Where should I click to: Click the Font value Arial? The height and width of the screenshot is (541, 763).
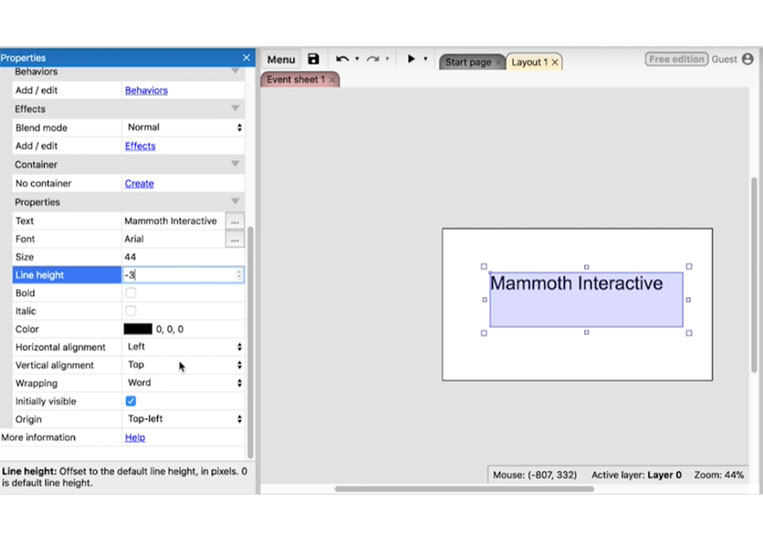point(134,239)
